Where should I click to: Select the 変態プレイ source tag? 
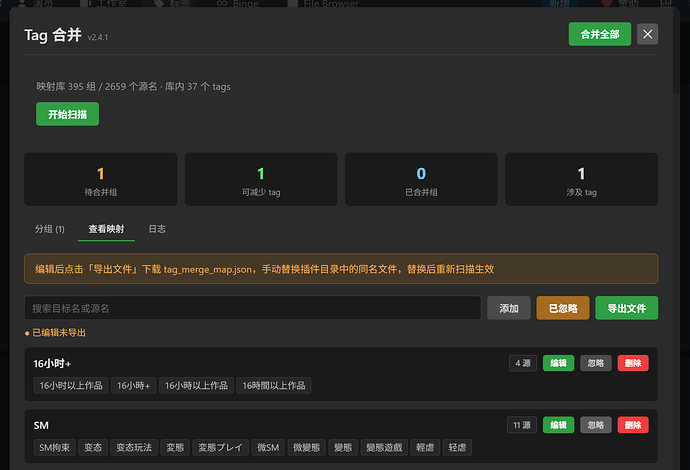pos(220,448)
